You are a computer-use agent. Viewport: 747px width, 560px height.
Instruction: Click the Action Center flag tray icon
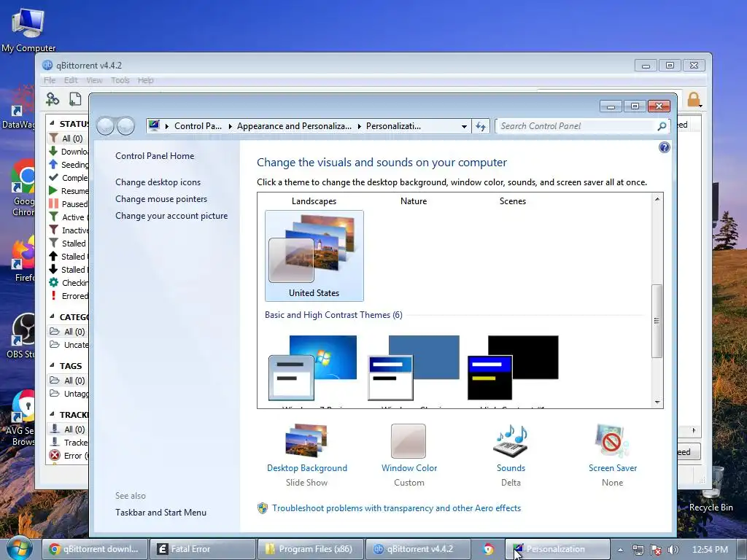tap(656, 550)
